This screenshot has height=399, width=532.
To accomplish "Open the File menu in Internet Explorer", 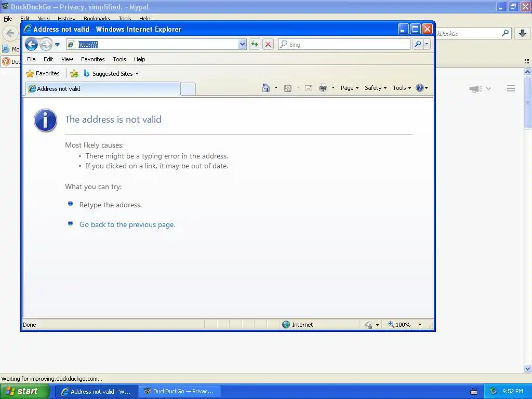I will [31, 59].
